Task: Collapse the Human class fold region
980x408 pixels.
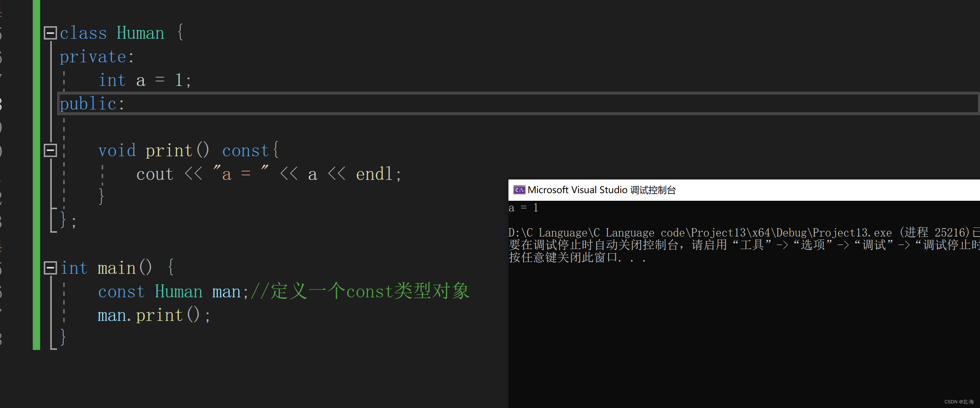Action: click(x=50, y=32)
